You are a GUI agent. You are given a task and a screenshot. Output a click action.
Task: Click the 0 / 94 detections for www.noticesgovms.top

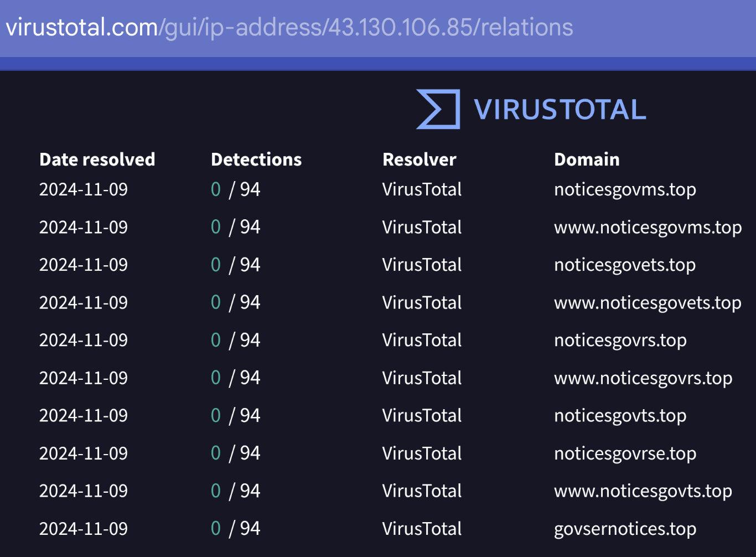(x=236, y=227)
